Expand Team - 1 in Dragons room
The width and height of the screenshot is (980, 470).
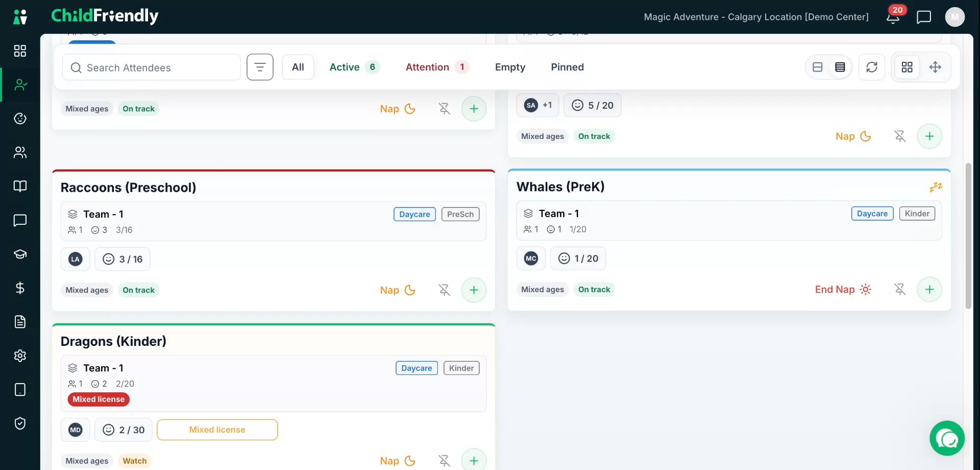[x=274, y=384]
